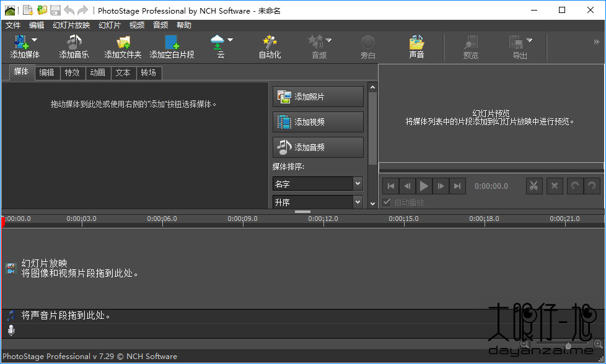Click the microphone narration track icon
The width and height of the screenshot is (606, 364).
[11, 331]
